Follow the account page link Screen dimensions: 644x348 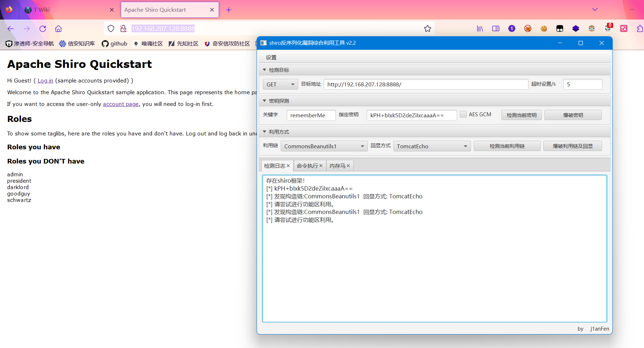pos(121,104)
